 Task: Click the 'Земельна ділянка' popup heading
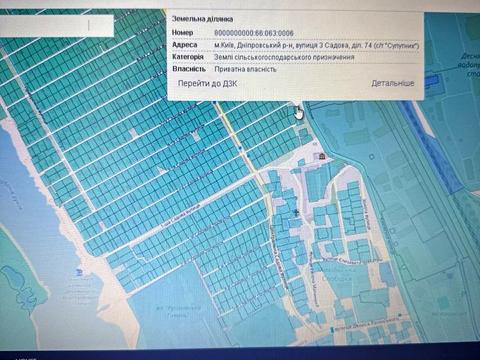click(202, 19)
